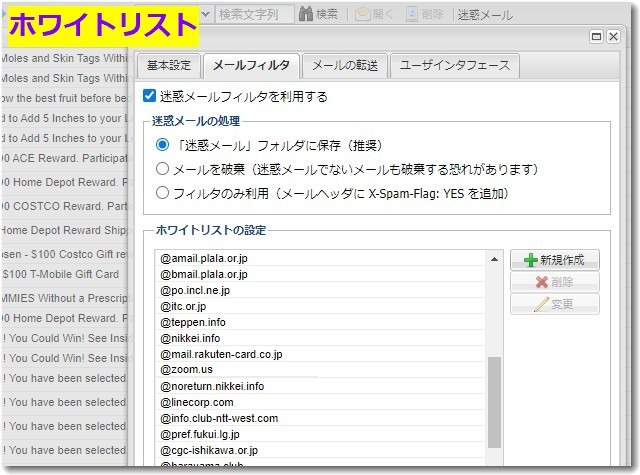640x475 pixels.
Task: Click whitelist scroll up arrow
Action: point(494,259)
